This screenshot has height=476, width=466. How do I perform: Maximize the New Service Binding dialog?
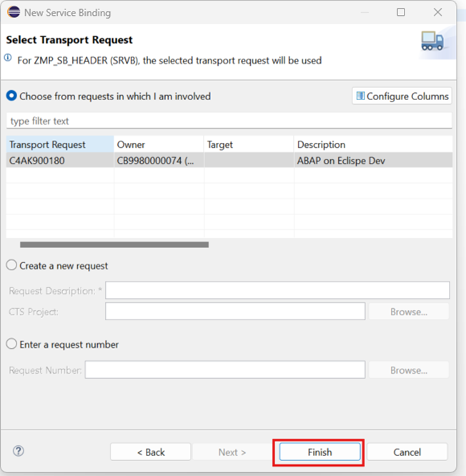click(x=401, y=12)
